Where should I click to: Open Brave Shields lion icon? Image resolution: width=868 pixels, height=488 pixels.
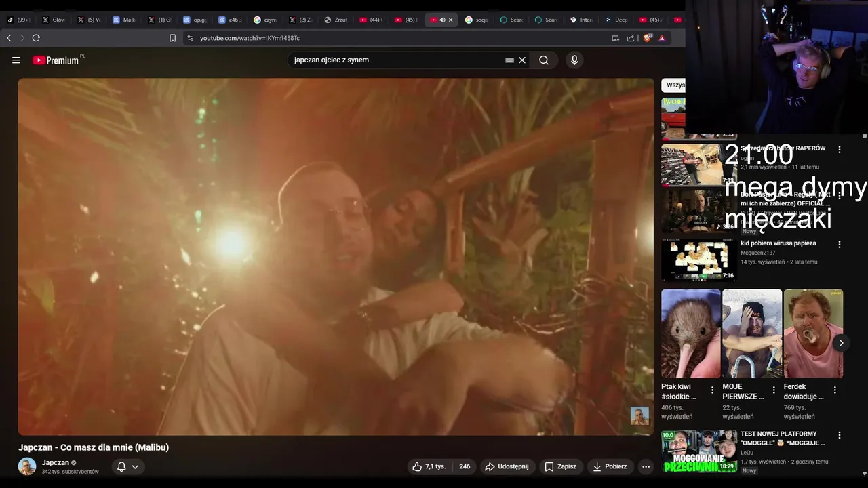(x=647, y=38)
